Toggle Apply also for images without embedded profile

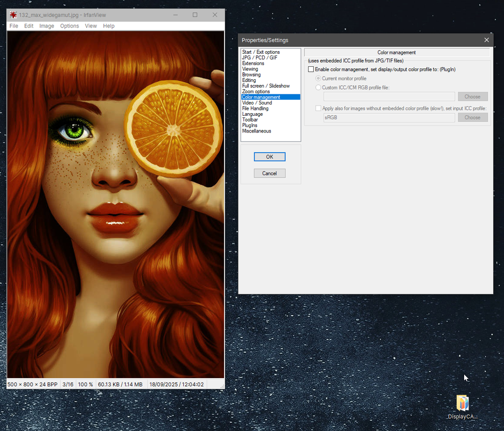(318, 108)
